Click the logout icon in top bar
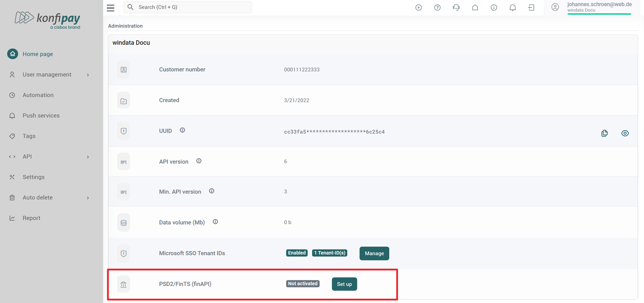 531,8
